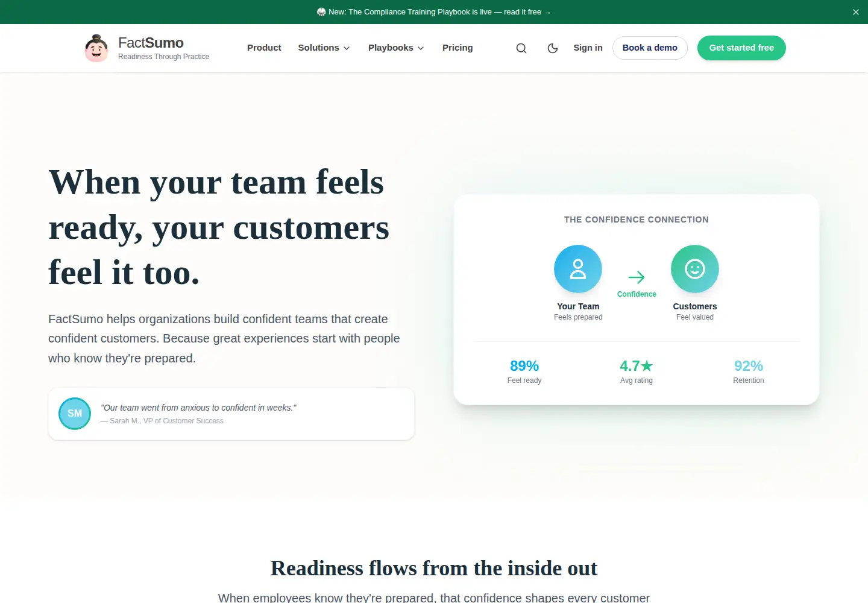Click the green Confidence arrow icon
The height and width of the screenshot is (603, 868).
(637, 277)
